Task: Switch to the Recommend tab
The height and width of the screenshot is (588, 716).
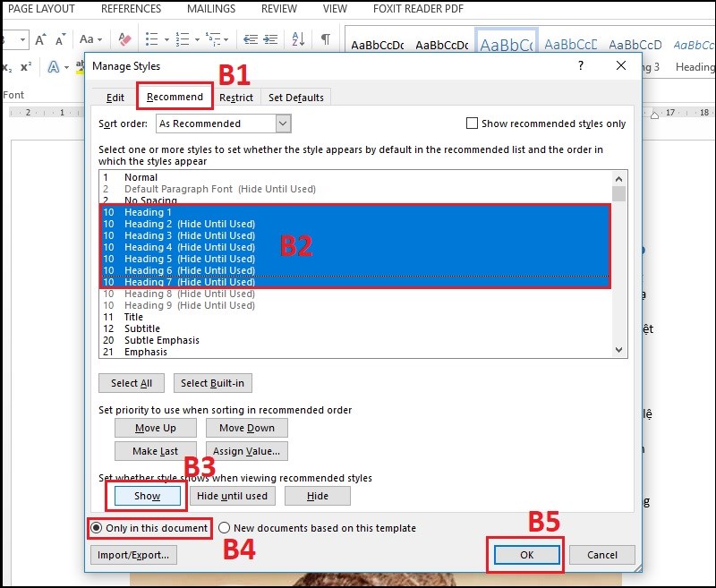Action: [x=175, y=97]
